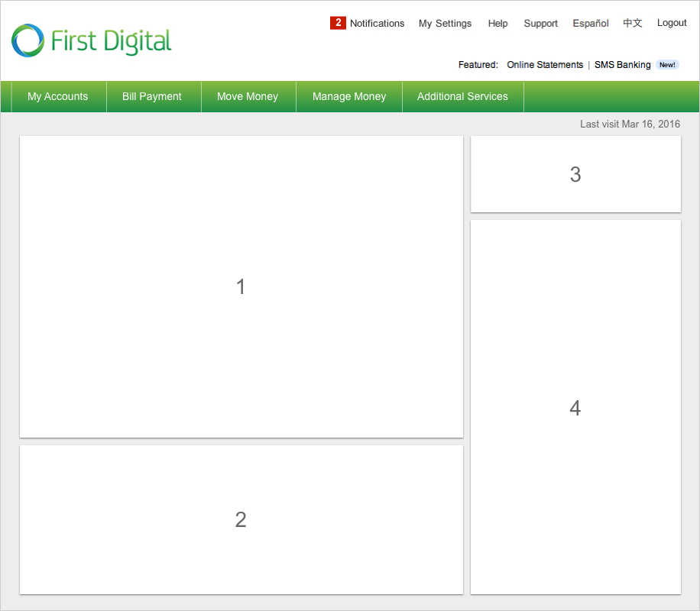
Task: Click content panel number 4
Action: (575, 407)
